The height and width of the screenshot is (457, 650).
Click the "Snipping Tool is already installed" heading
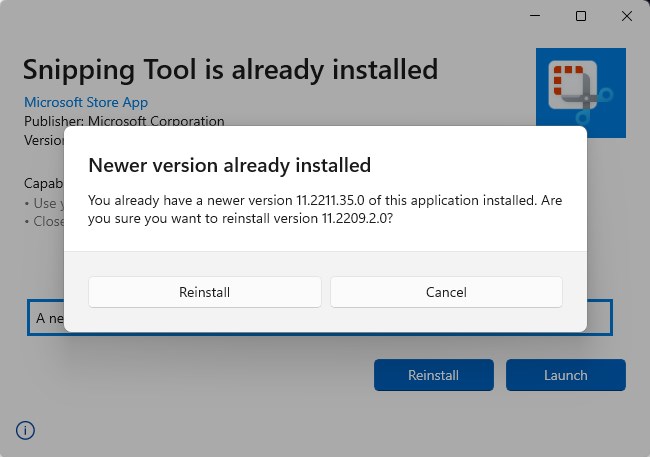pyautogui.click(x=230, y=69)
